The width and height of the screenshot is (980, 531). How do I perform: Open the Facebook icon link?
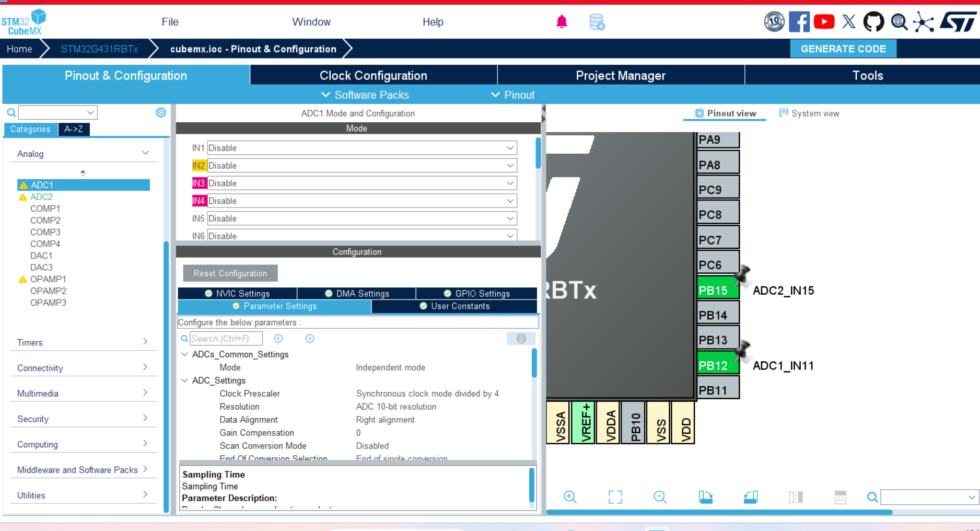(799, 21)
